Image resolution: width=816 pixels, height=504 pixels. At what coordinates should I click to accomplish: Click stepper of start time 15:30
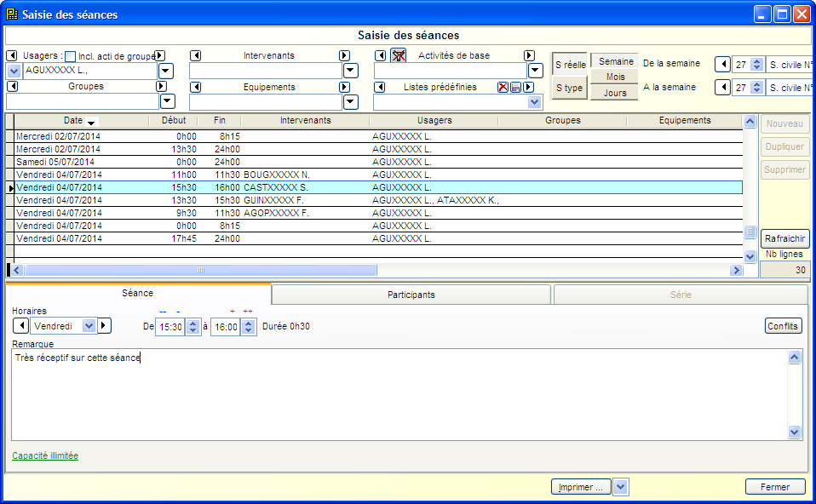pyautogui.click(x=193, y=327)
